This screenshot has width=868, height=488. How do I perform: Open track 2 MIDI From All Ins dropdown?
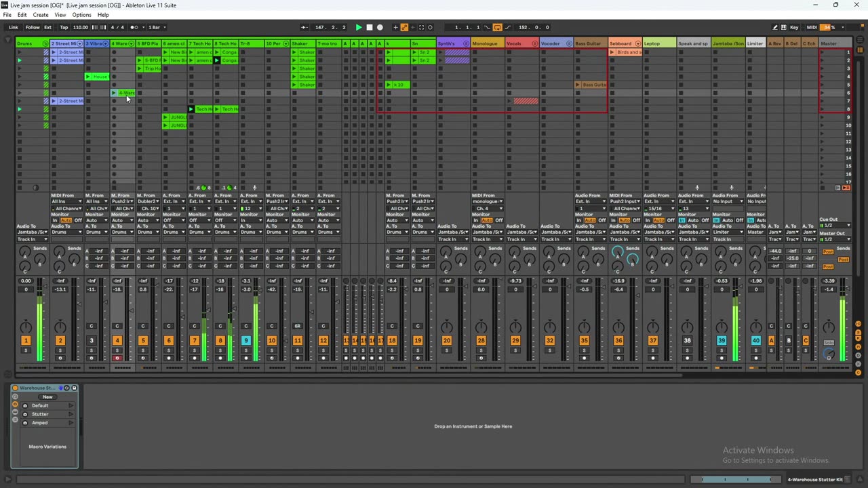click(x=66, y=201)
